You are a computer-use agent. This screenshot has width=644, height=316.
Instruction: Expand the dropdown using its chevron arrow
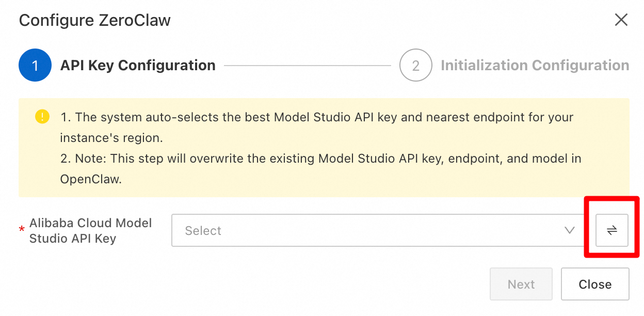click(x=570, y=230)
